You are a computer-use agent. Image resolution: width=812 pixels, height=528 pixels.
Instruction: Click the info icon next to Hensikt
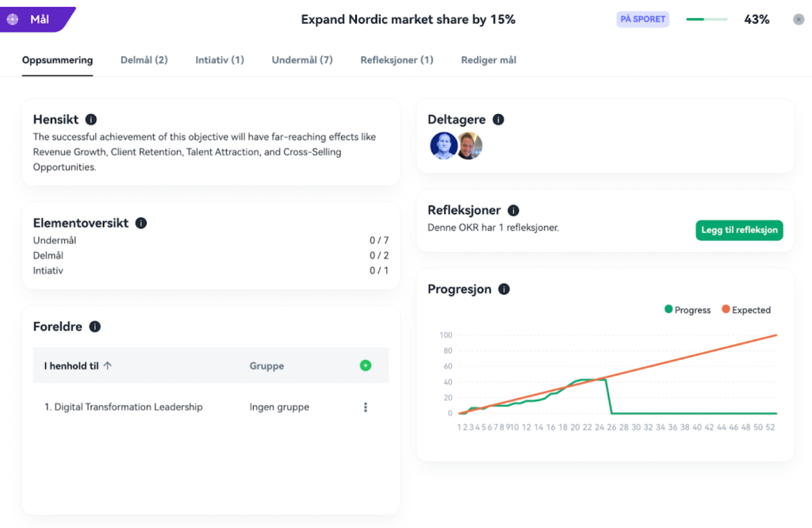pos(91,120)
